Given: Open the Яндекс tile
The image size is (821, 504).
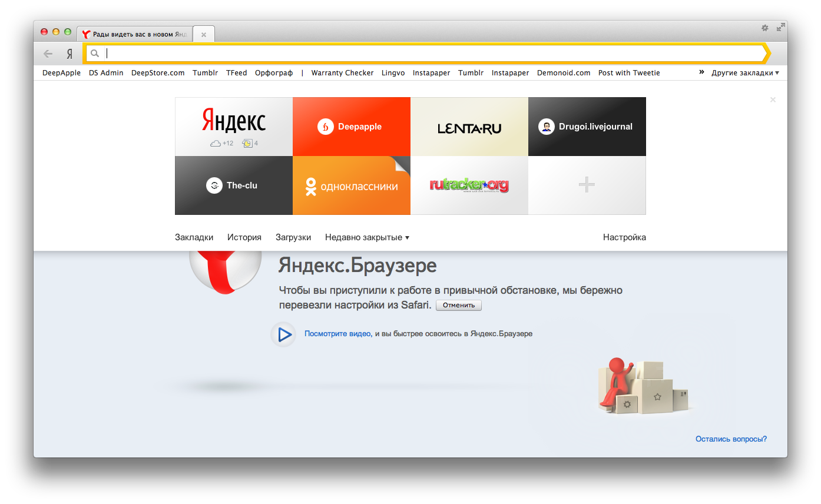Looking at the screenshot, I should [x=234, y=127].
